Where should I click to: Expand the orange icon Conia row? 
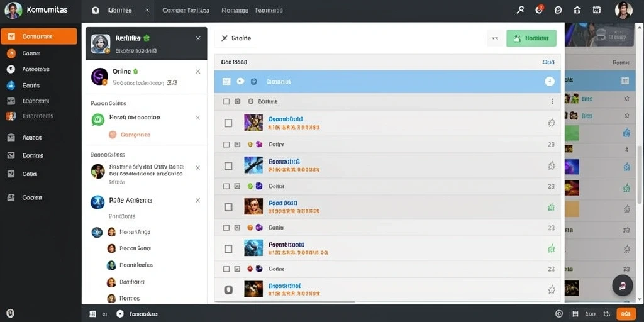237,228
